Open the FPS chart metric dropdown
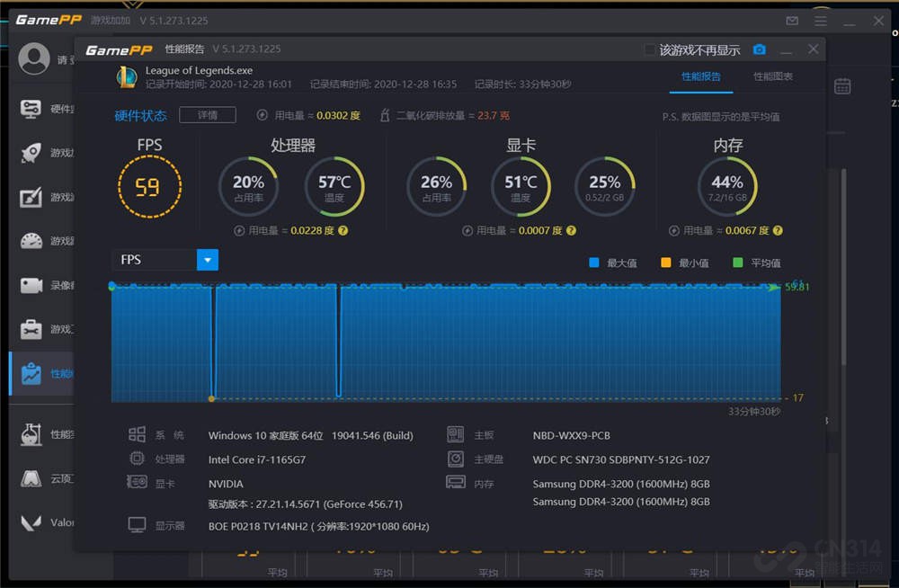 pyautogui.click(x=208, y=260)
